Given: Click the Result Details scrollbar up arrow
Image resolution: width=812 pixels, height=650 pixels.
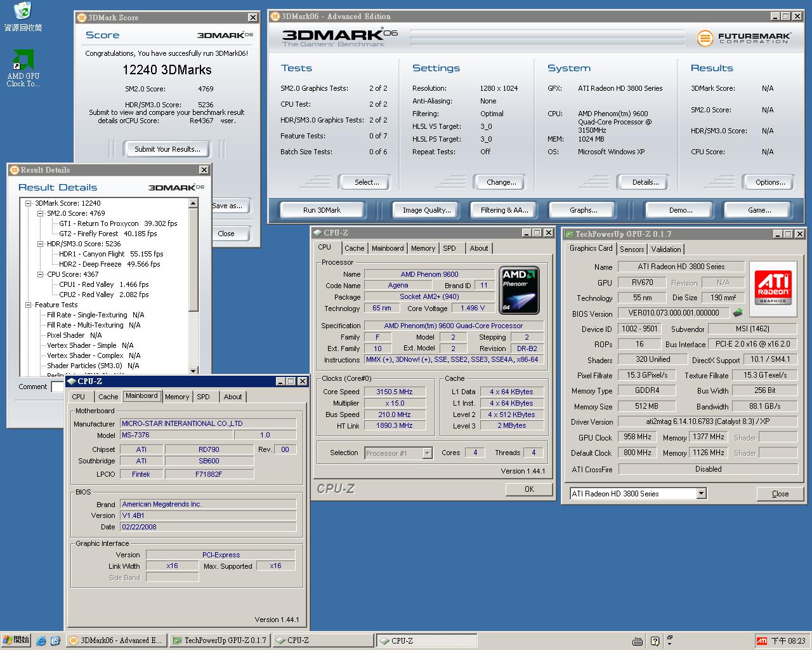Looking at the screenshot, I should point(193,203).
